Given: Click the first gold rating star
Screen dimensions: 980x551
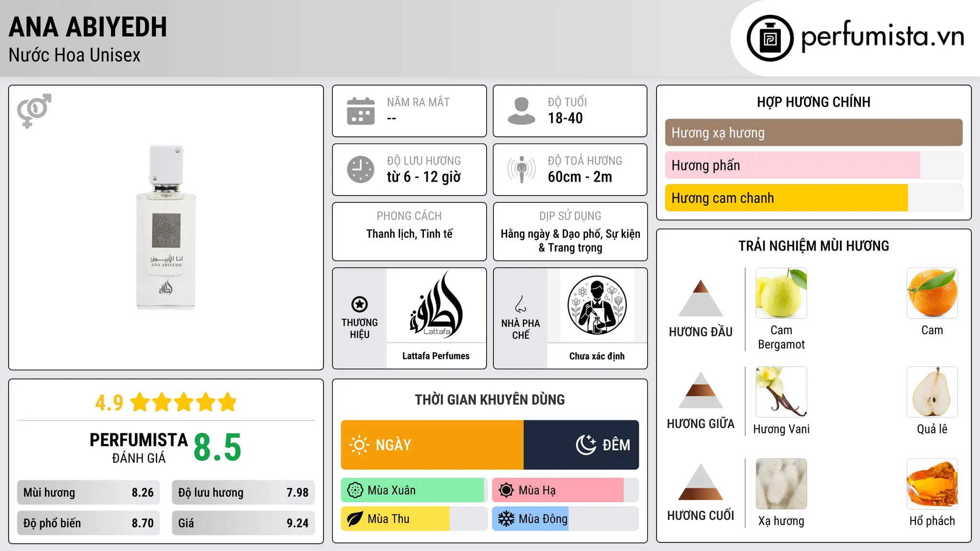Looking at the screenshot, I should coord(140,402).
